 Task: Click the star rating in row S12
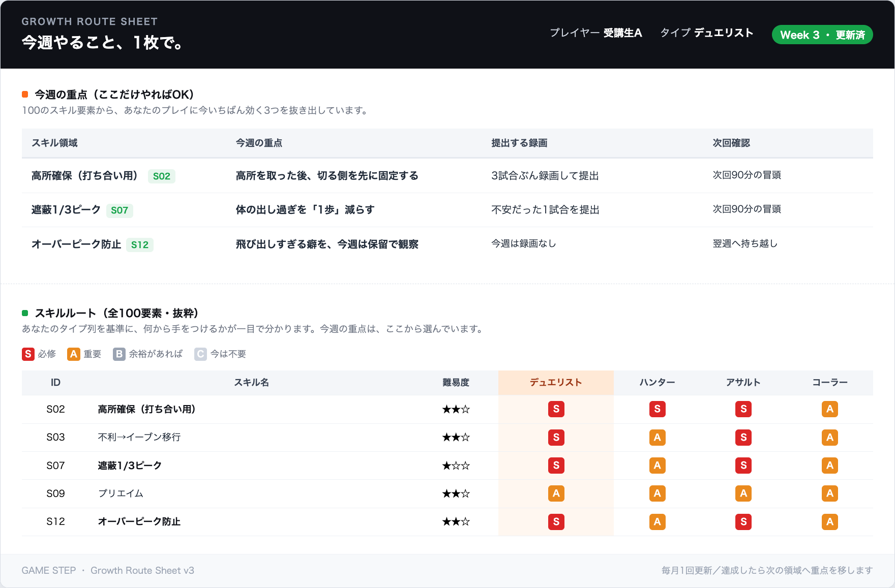click(x=456, y=522)
